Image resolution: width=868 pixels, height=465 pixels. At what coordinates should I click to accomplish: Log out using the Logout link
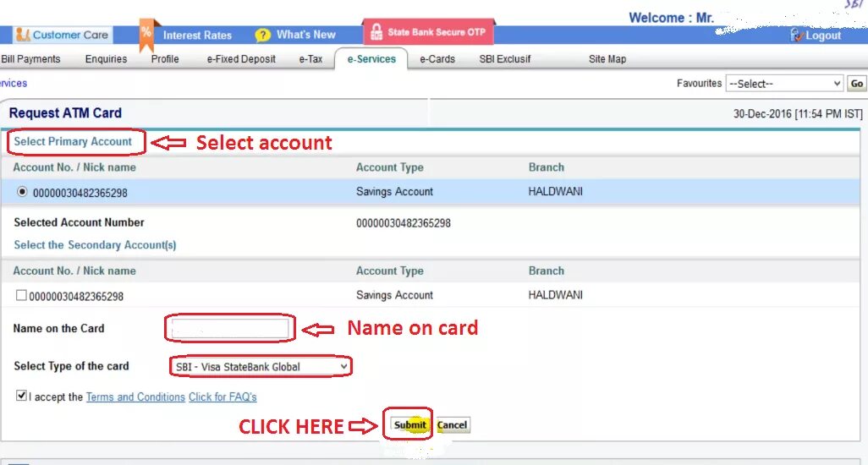pos(823,36)
